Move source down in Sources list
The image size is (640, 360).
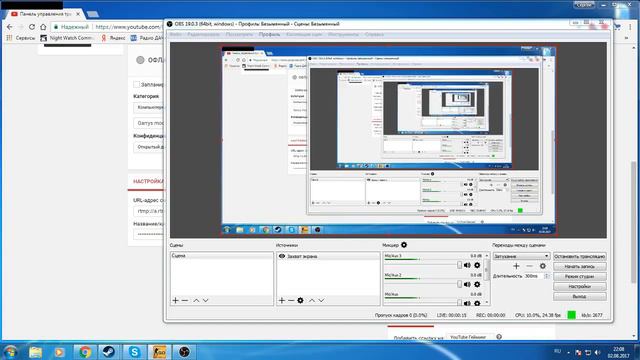tap(322, 300)
